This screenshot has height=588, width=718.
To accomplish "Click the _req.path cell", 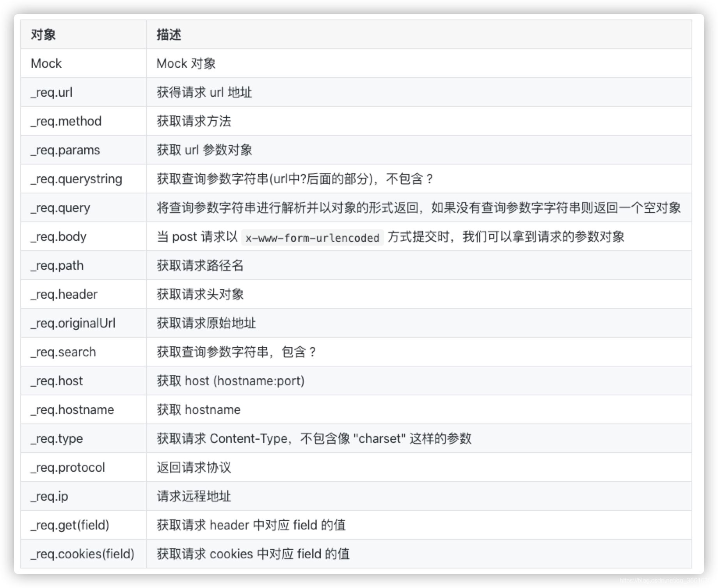I will point(57,266).
